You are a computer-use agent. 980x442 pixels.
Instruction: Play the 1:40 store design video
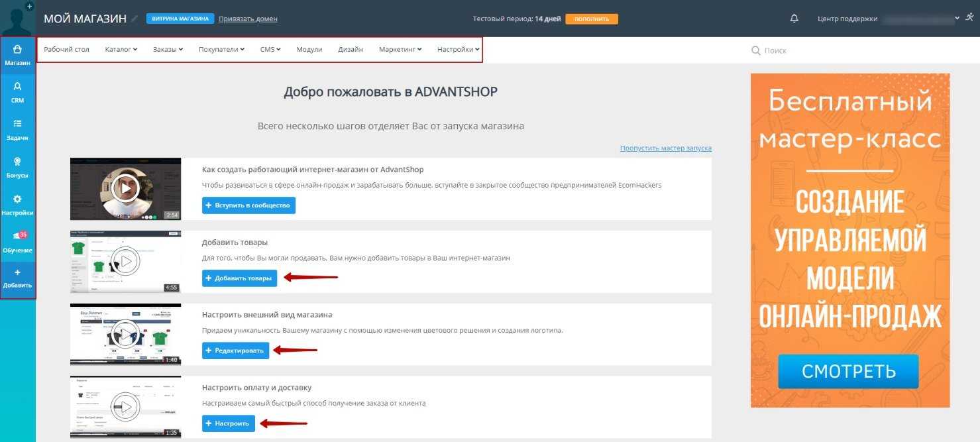(x=125, y=335)
